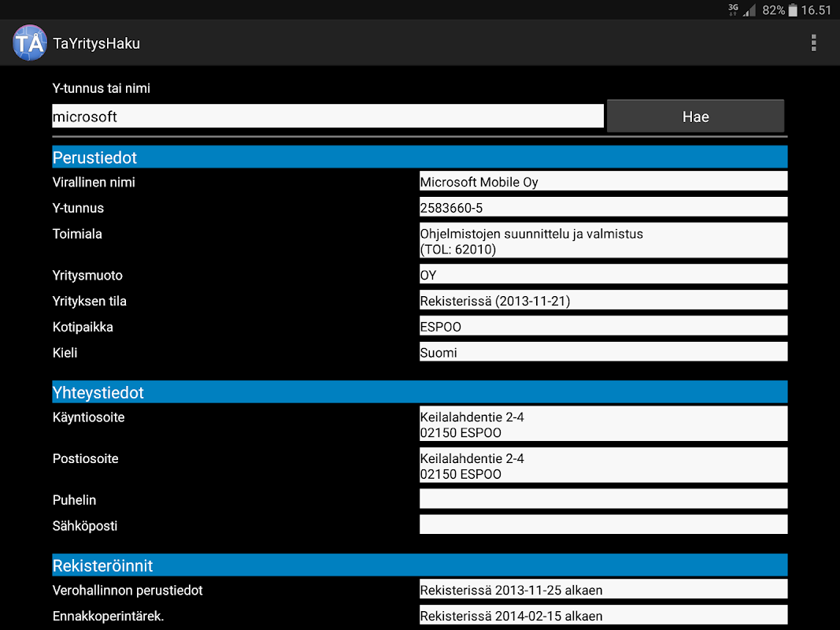The image size is (840, 630).
Task: Tap the Y-tunnus row label
Action: pos(78,208)
